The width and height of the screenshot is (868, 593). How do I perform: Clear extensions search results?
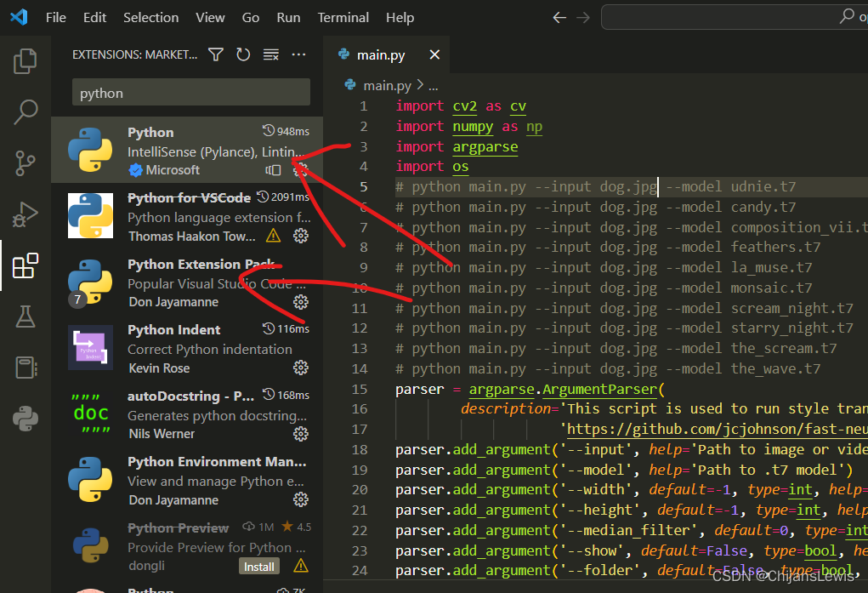[270, 54]
